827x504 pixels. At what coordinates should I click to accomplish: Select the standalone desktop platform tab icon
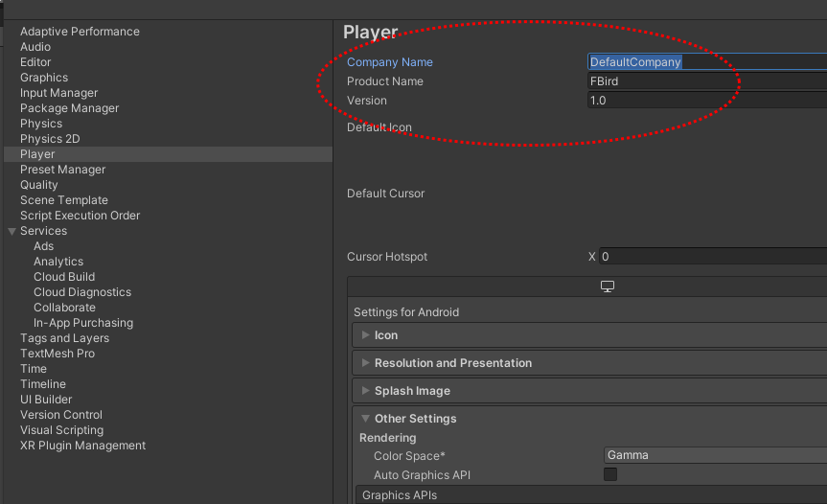(x=607, y=286)
